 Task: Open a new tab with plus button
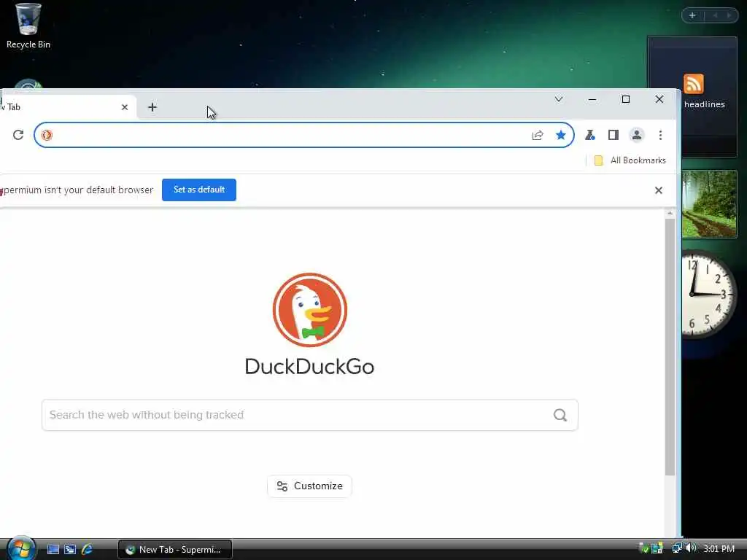tap(152, 107)
